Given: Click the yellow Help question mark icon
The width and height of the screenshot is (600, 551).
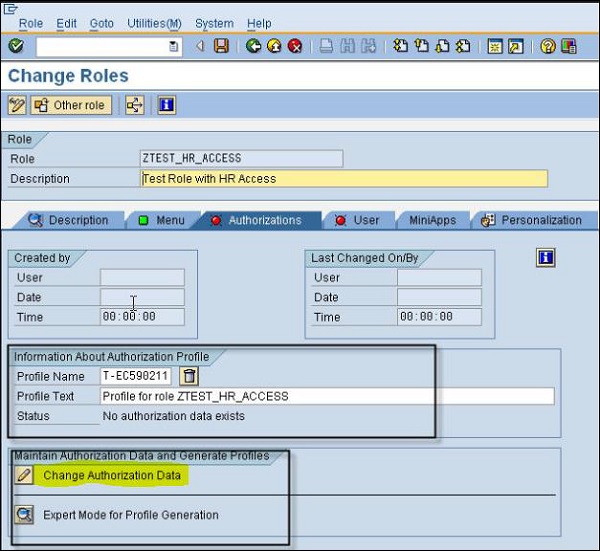Looking at the screenshot, I should [548, 46].
